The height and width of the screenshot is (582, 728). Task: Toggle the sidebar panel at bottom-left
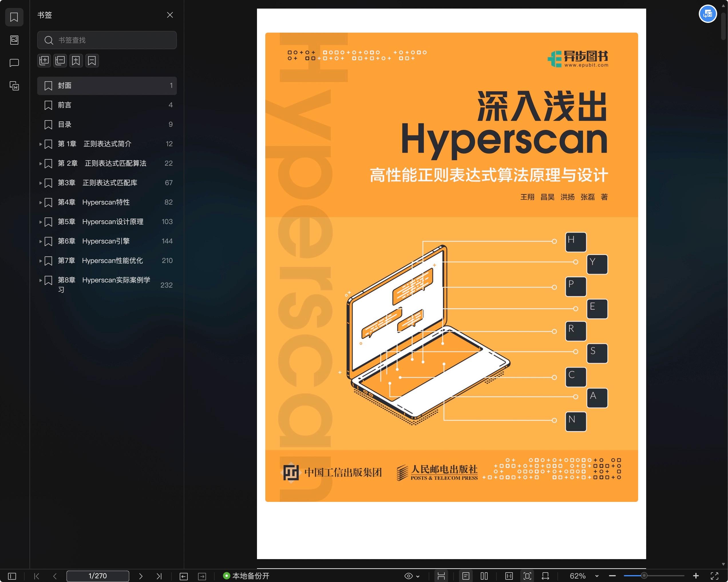[12, 576]
